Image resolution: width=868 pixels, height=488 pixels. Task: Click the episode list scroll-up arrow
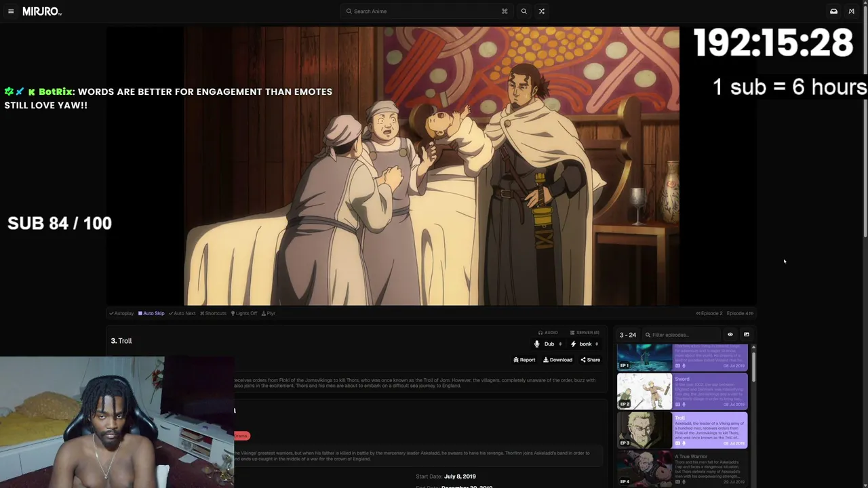(x=753, y=348)
